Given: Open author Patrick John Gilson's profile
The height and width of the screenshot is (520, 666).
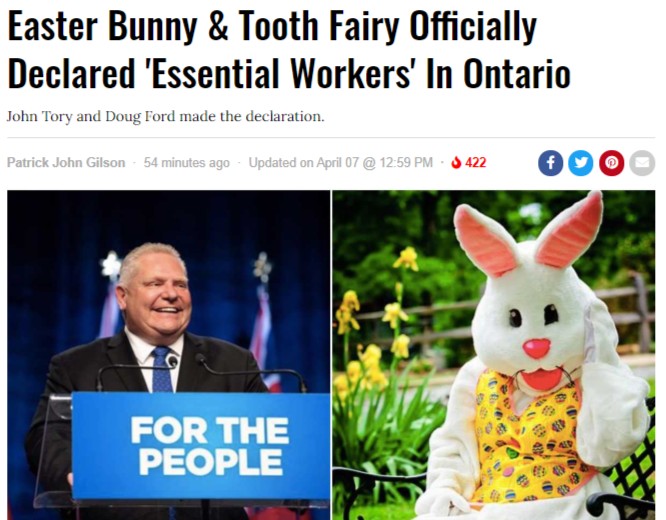Looking at the screenshot, I should [x=66, y=162].
